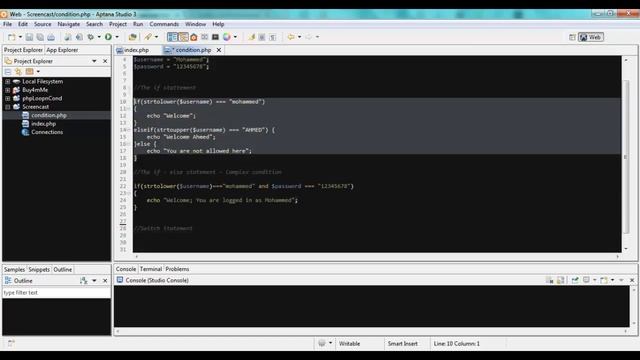Toggle the App Explorer view icon in toolbar
Screen dimensions: 640x360
click(x=183, y=37)
